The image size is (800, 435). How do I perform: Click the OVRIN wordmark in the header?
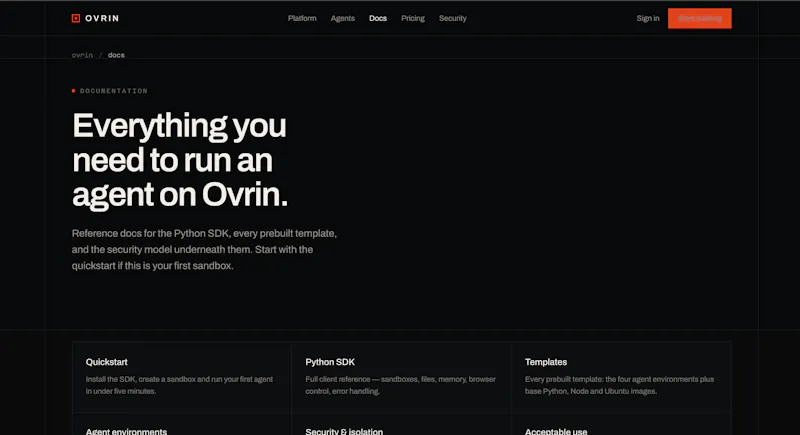coord(102,18)
